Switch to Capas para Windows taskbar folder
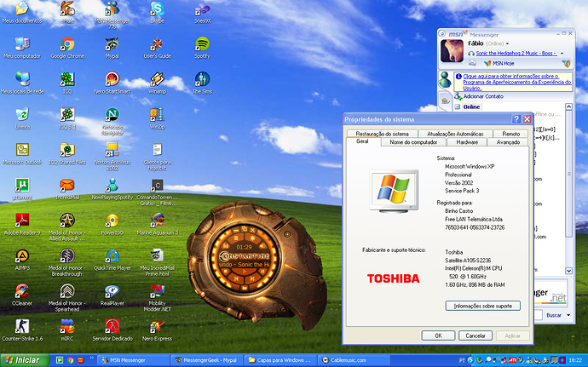This screenshot has height=367, width=588. [280, 360]
